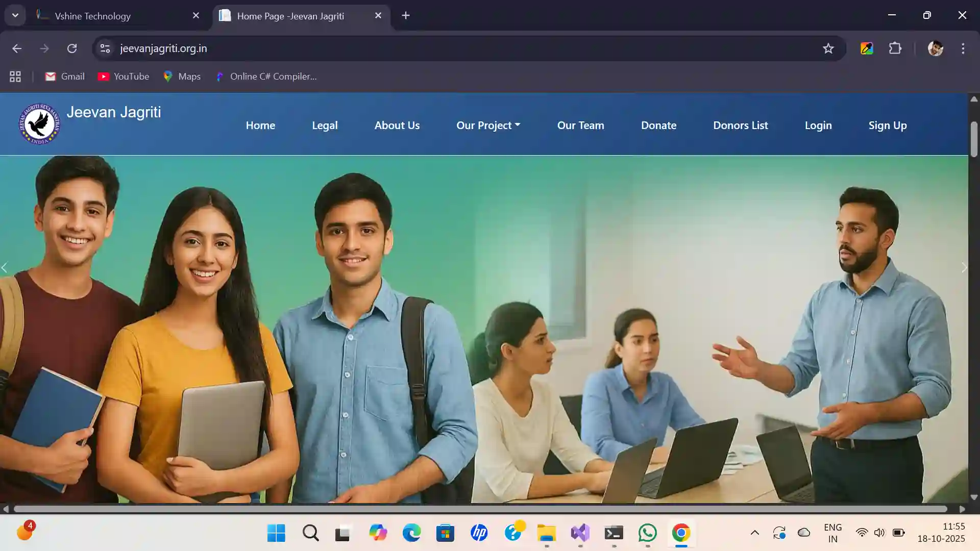Viewport: 980px width, 551px height.
Task: Click the horizontal scrollbar at page bottom
Action: click(480, 509)
